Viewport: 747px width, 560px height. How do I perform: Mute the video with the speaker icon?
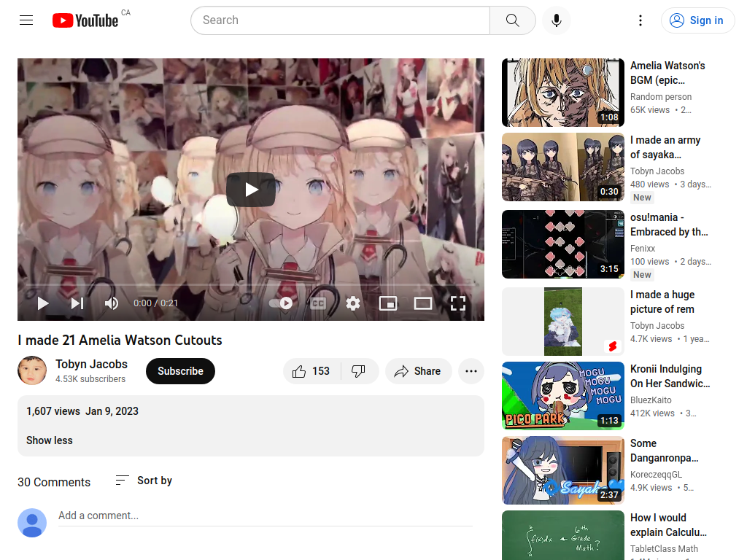pyautogui.click(x=112, y=303)
